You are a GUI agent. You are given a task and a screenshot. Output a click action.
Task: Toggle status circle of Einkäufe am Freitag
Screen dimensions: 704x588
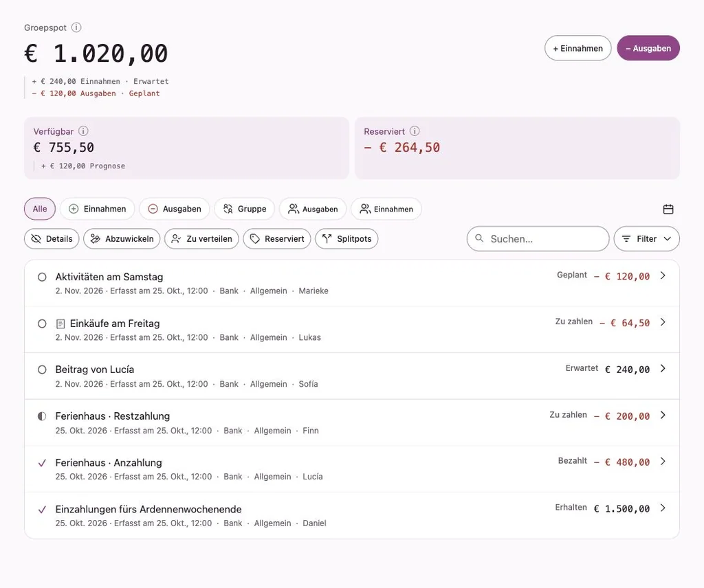(x=42, y=324)
